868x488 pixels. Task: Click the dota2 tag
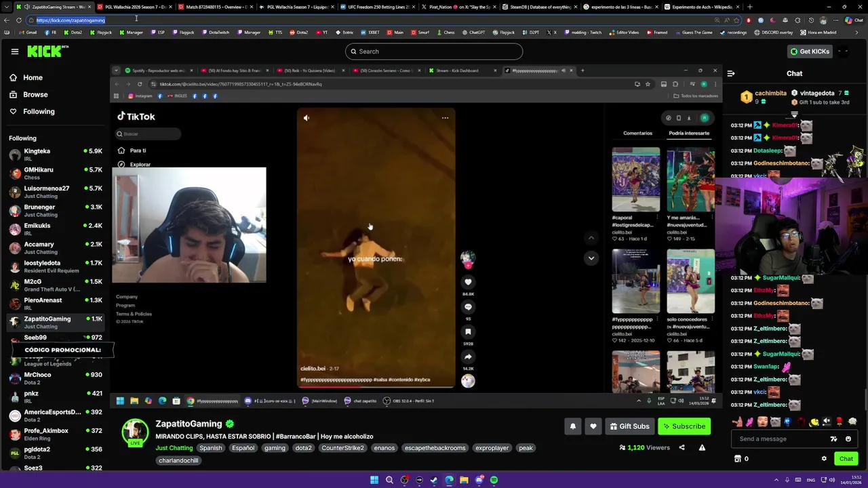(303, 448)
